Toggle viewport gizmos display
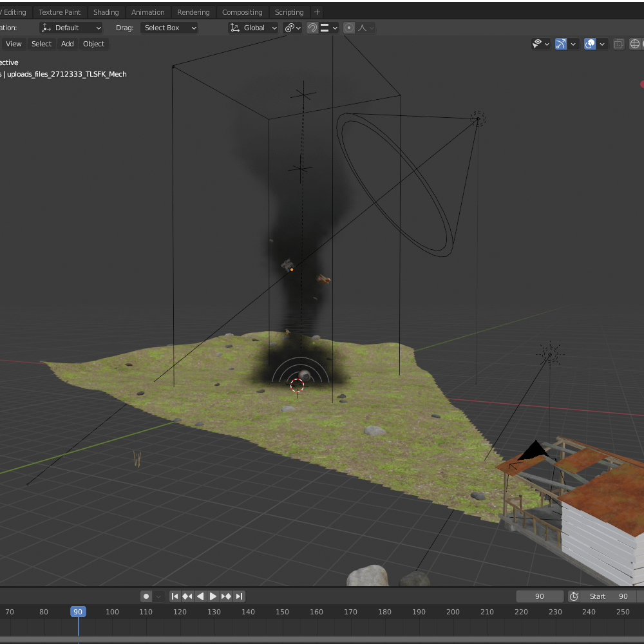The height and width of the screenshot is (644, 644). pos(561,44)
